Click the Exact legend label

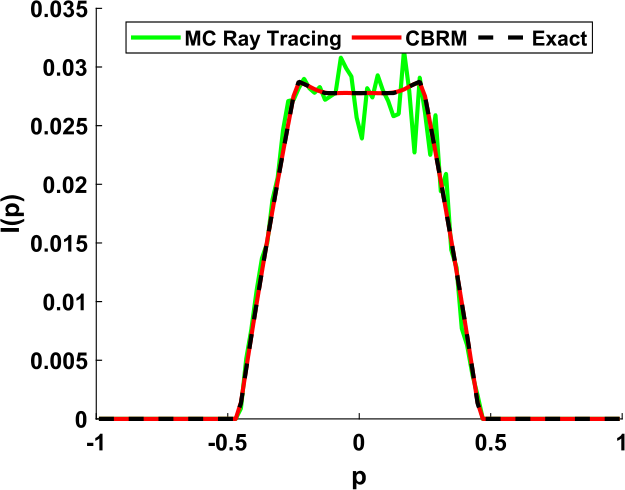tap(560, 39)
